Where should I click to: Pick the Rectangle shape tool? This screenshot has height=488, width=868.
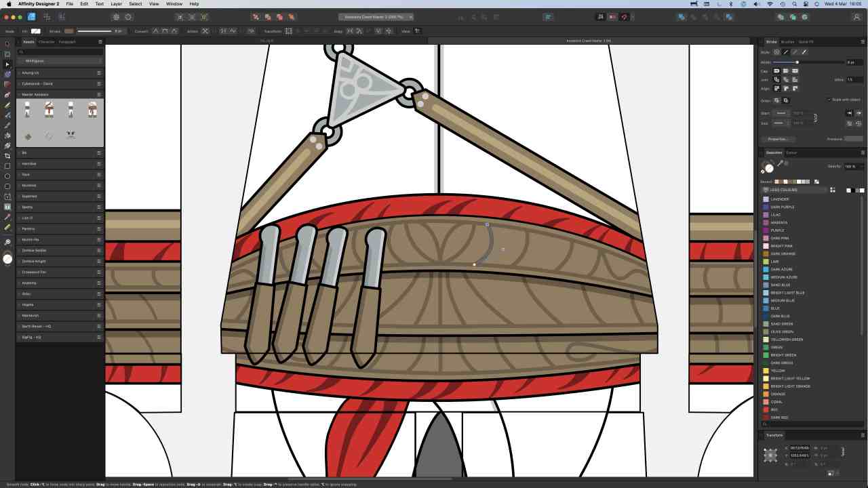pos(7,166)
